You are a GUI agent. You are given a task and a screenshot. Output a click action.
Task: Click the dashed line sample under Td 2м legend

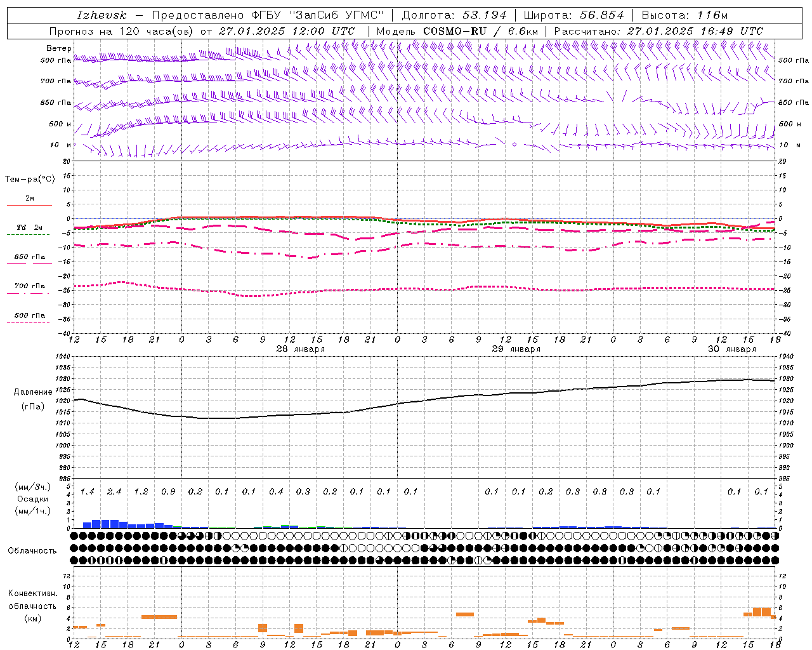click(28, 235)
